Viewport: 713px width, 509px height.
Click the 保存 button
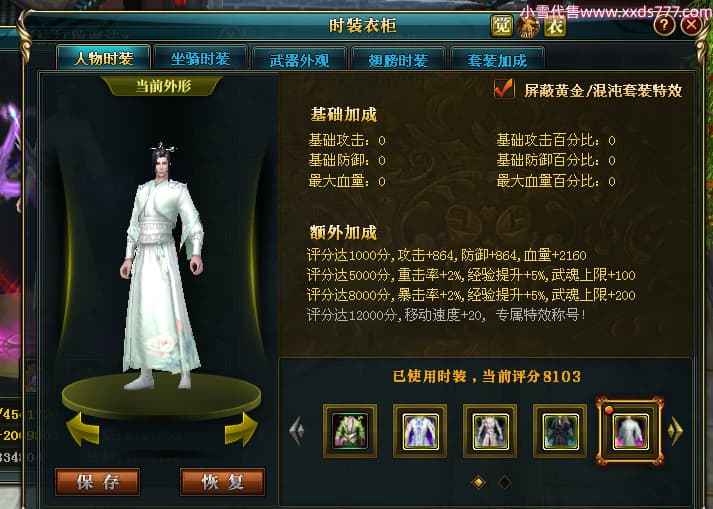tap(98, 482)
